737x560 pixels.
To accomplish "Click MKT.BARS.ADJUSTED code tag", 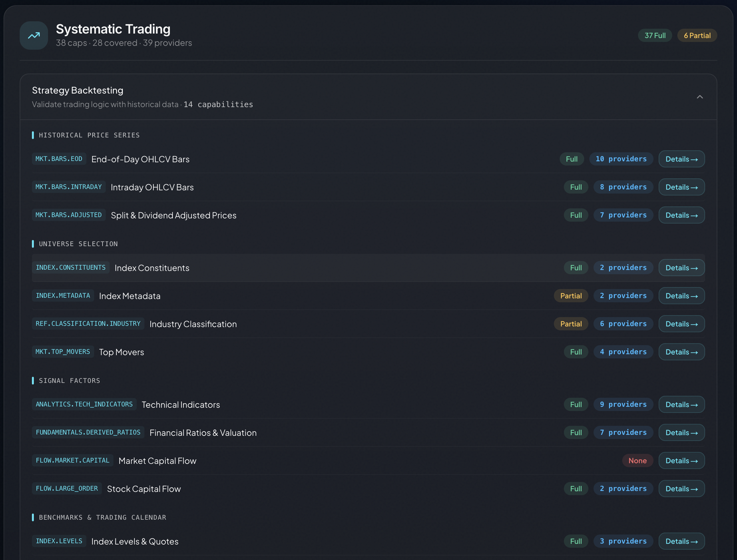I will click(x=69, y=215).
